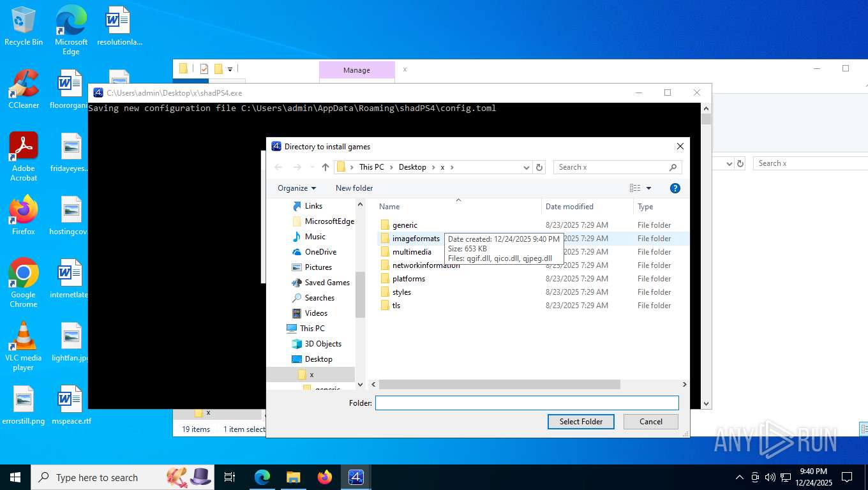Click This PC in the breadcrumb path

(x=371, y=167)
